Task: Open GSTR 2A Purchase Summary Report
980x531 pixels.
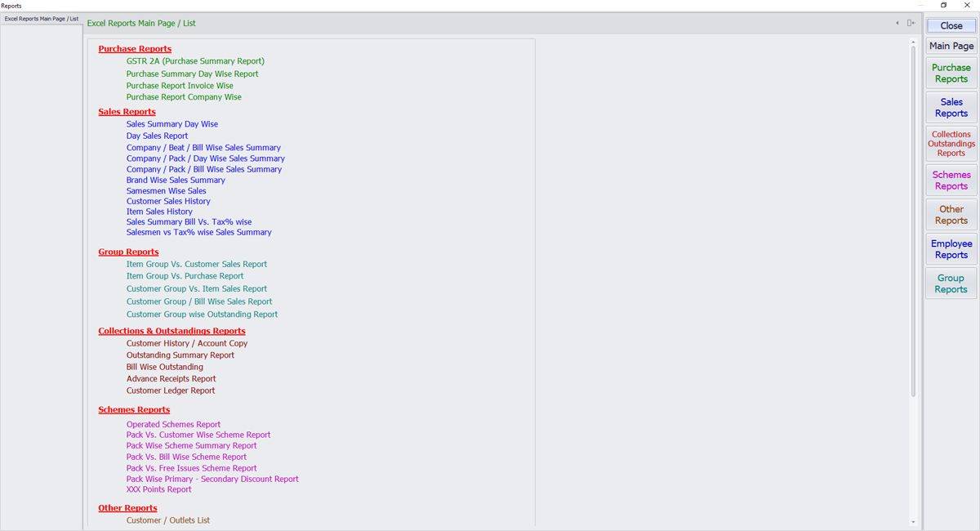Action: (195, 61)
